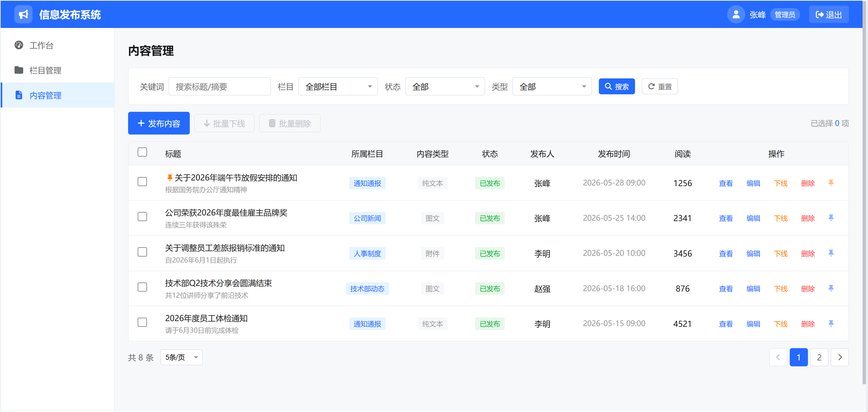Click the 重置 reset button

click(659, 87)
